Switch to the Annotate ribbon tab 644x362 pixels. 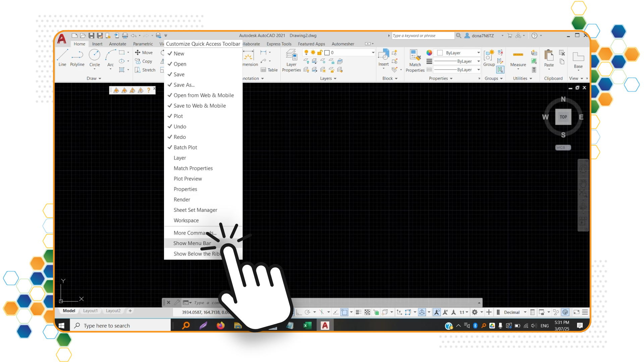(117, 44)
